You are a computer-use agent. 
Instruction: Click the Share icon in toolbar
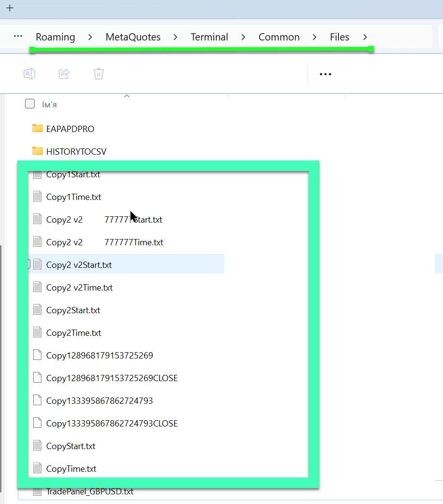[x=64, y=74]
